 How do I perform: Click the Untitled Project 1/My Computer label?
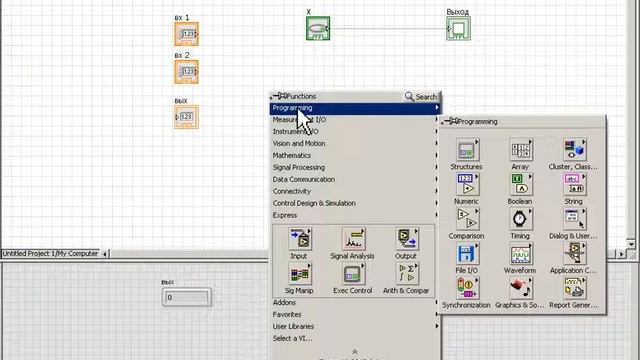pyautogui.click(x=50, y=253)
